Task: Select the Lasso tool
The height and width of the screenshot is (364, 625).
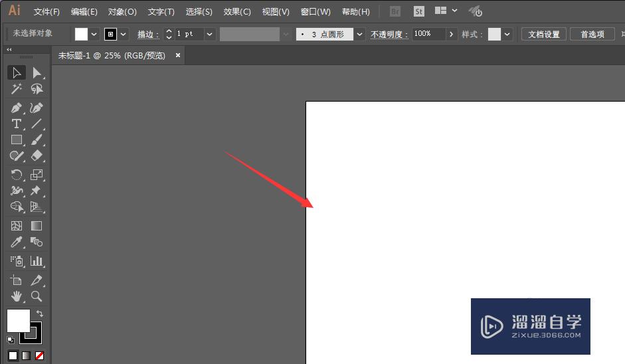Action: (x=37, y=89)
